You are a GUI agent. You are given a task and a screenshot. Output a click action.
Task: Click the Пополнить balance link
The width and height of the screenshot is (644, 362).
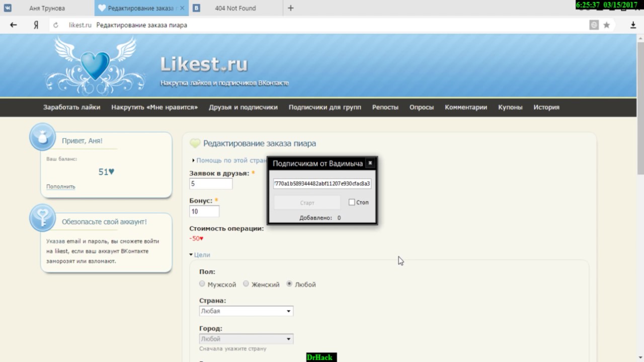pyautogui.click(x=60, y=187)
